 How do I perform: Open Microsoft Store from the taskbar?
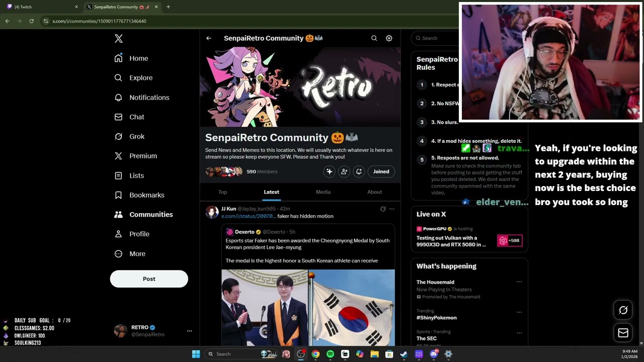[389, 354]
